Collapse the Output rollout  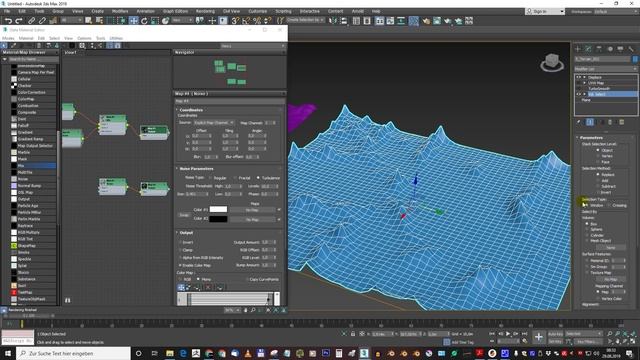(186, 233)
